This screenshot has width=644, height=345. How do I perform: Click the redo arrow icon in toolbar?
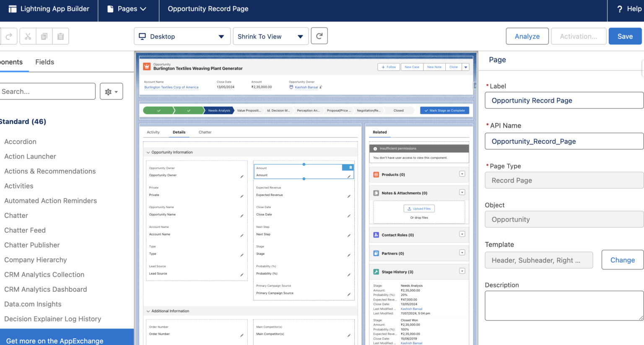click(x=9, y=37)
